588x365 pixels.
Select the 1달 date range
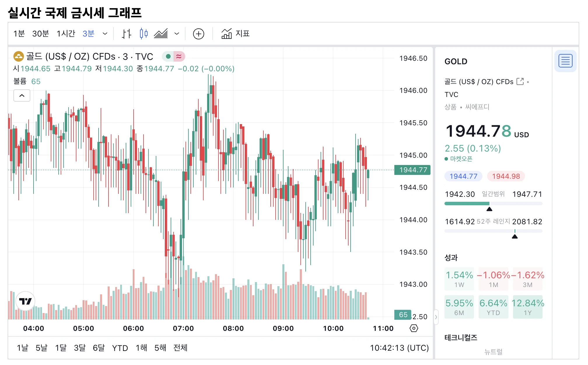(61, 348)
